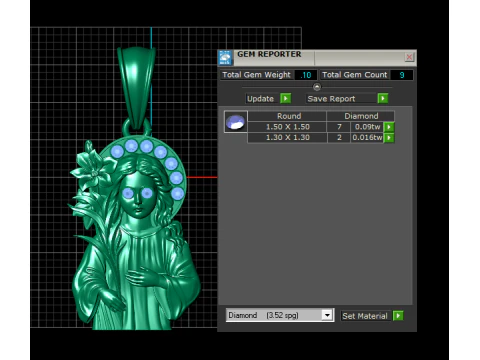Click the Total Gem Count label

(x=355, y=75)
